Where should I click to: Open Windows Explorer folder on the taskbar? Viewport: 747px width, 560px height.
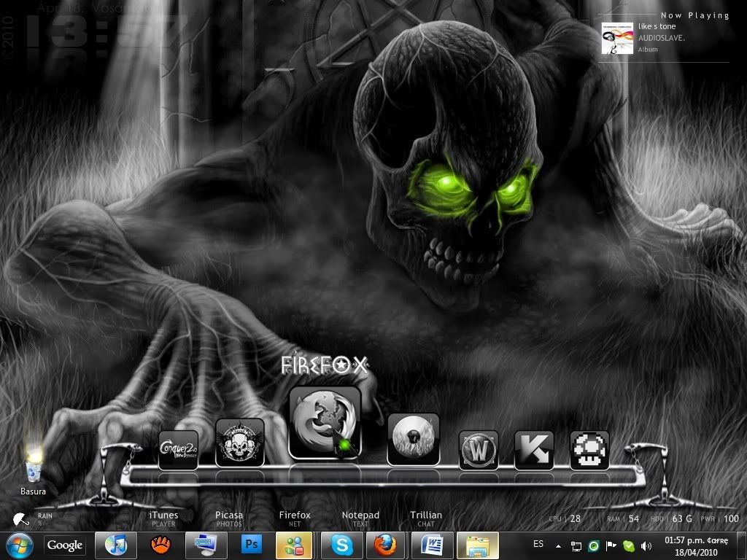pos(477,545)
